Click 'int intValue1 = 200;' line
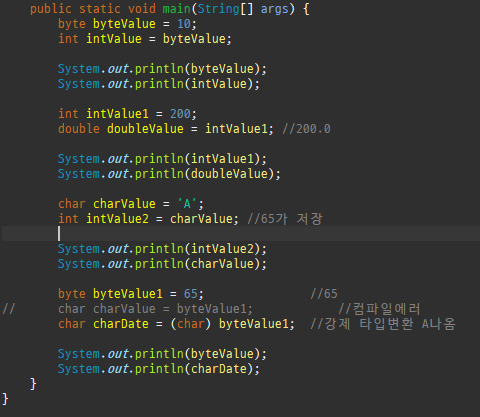This screenshot has height=417, width=480. click(x=127, y=114)
